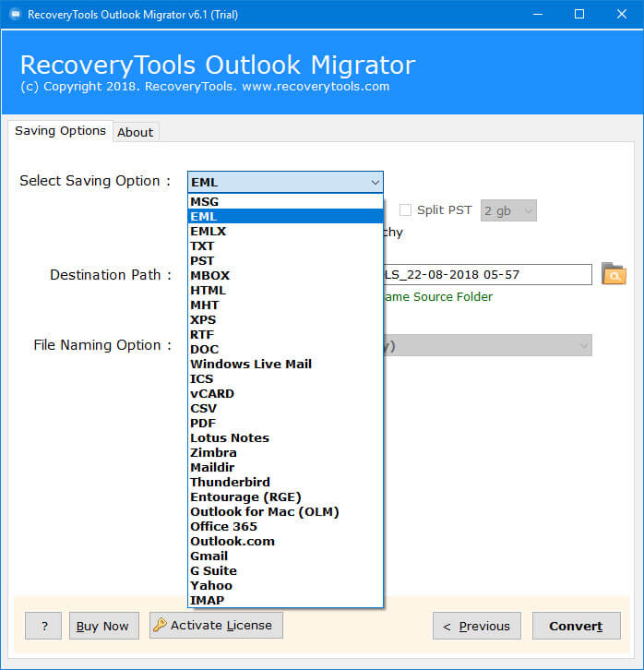This screenshot has width=644, height=670.
Task: Enable the Split PST checkbox
Action: 405,209
